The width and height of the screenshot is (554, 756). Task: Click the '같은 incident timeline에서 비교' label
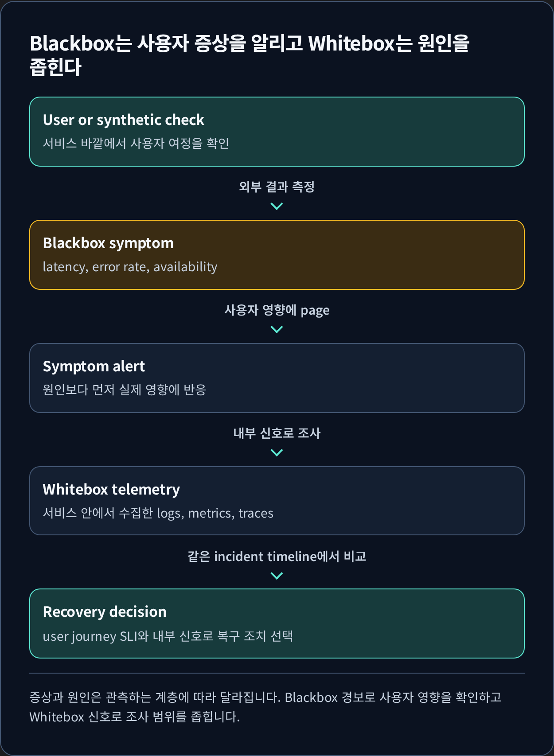click(277, 556)
